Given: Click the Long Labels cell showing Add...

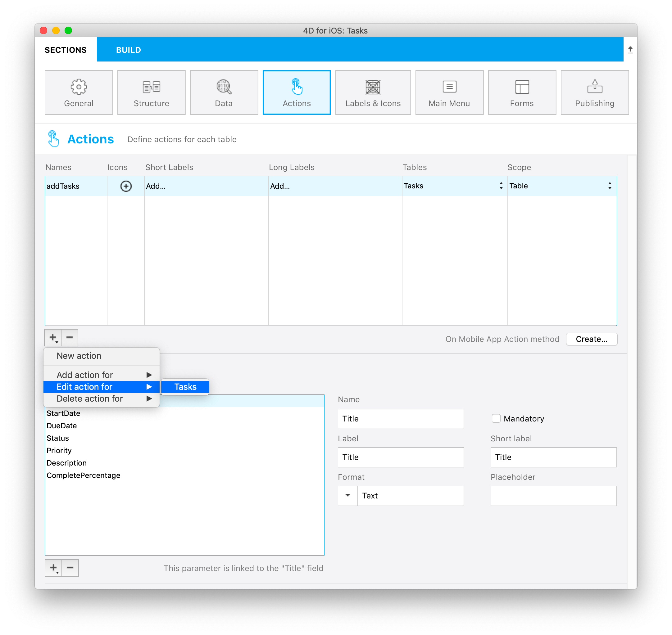Looking at the screenshot, I should pyautogui.click(x=335, y=186).
